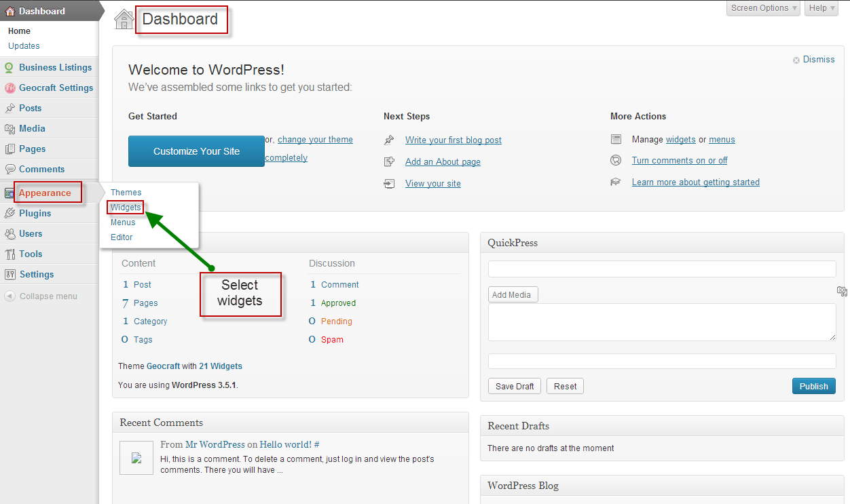Click the Collapse menu arrow icon
Image resolution: width=850 pixels, height=504 pixels.
click(10, 296)
